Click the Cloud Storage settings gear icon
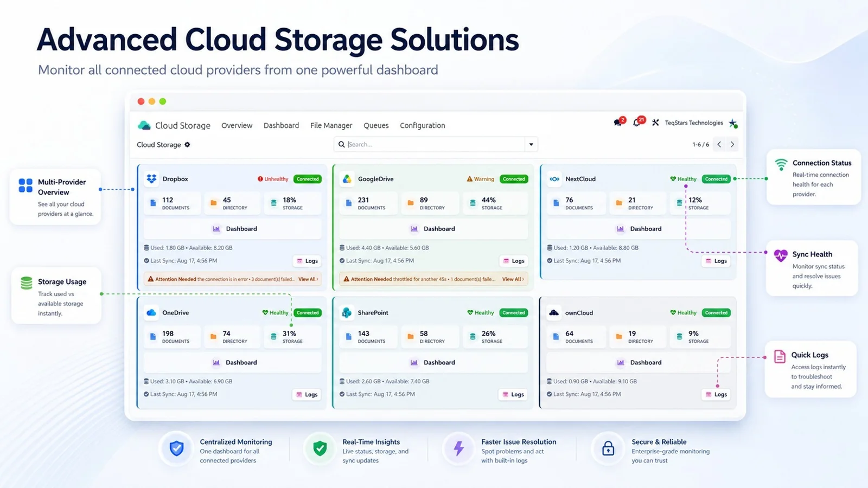The width and height of the screenshot is (868, 488). (x=187, y=145)
